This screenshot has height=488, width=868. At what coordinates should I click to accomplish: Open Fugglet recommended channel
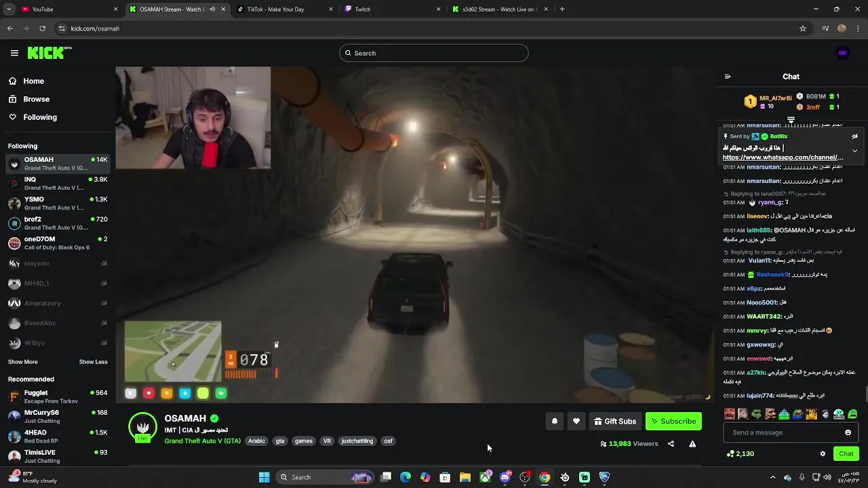[58, 396]
